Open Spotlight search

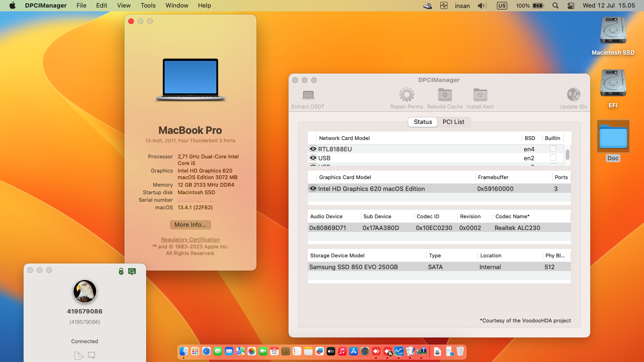click(555, 6)
